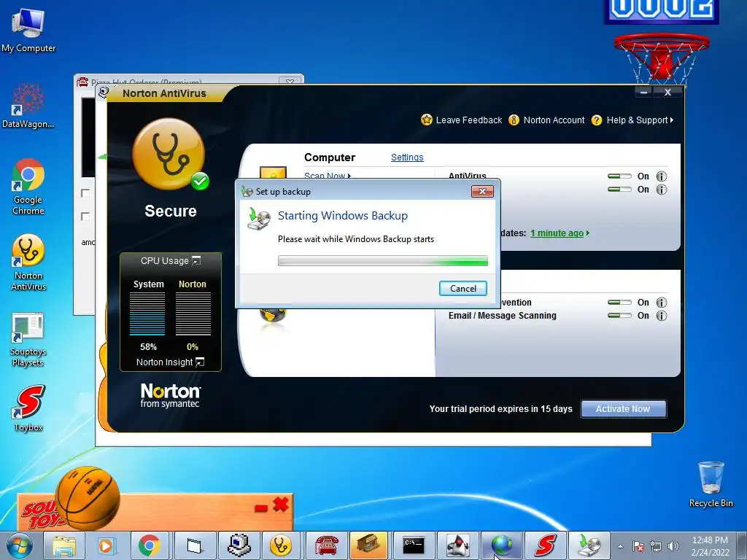Click 'Starting Windows Backup' heading

coord(343,216)
